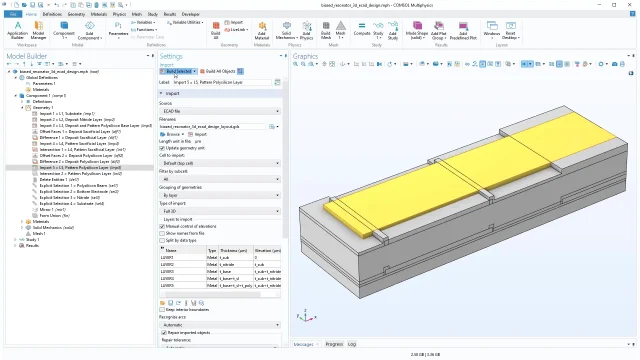Viewport: 640px width, 360px height.
Task: Enable Split by data type checkbox
Action: click(x=162, y=240)
